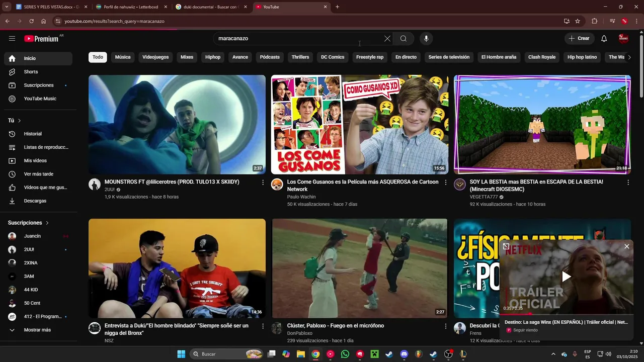Open 44 KID subscription channel
This screenshot has width=644, height=362.
pyautogui.click(x=38, y=290)
